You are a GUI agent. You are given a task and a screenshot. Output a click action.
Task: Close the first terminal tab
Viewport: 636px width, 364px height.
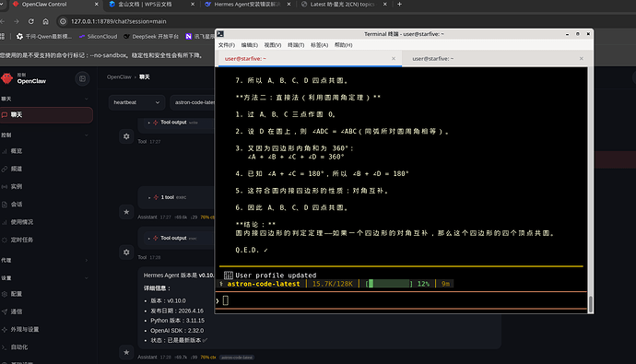(x=393, y=59)
